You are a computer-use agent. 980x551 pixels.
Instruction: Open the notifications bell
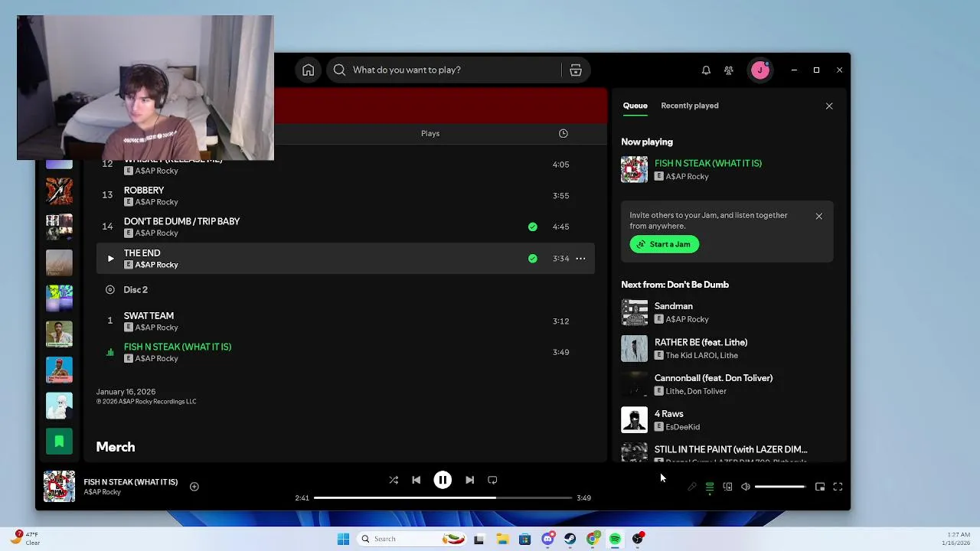click(706, 70)
